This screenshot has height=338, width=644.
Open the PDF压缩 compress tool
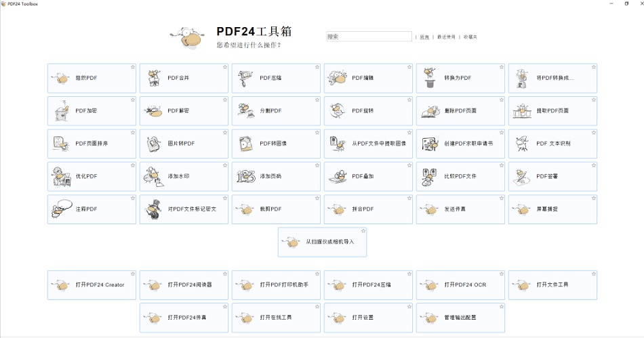coord(276,78)
